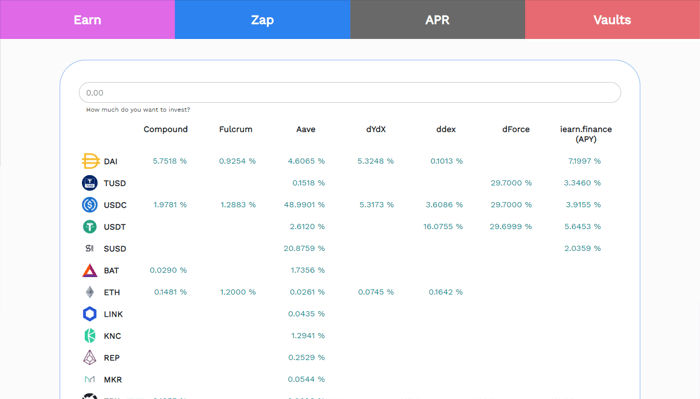Click the MKR token icon

click(x=90, y=379)
